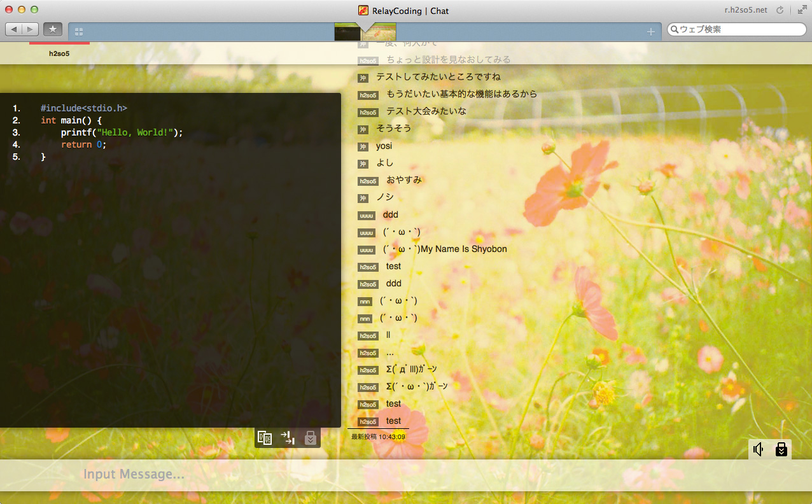
Task: Mute the chat sound with speaker icon
Action: pos(758,449)
